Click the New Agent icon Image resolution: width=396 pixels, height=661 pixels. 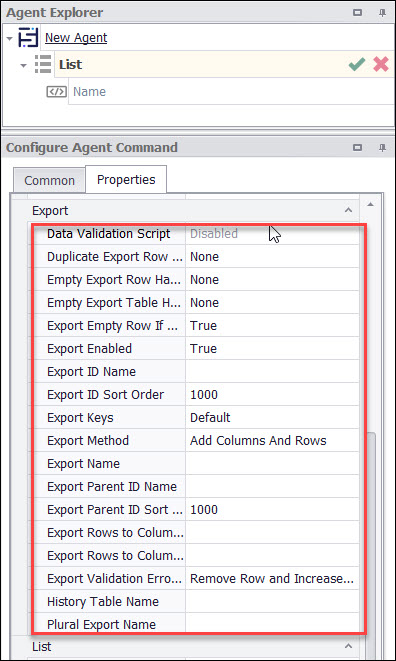(28, 38)
